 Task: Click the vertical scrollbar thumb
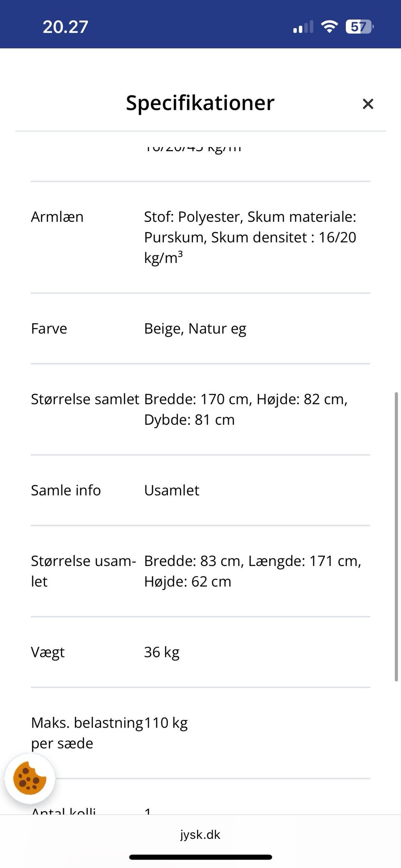tap(396, 537)
